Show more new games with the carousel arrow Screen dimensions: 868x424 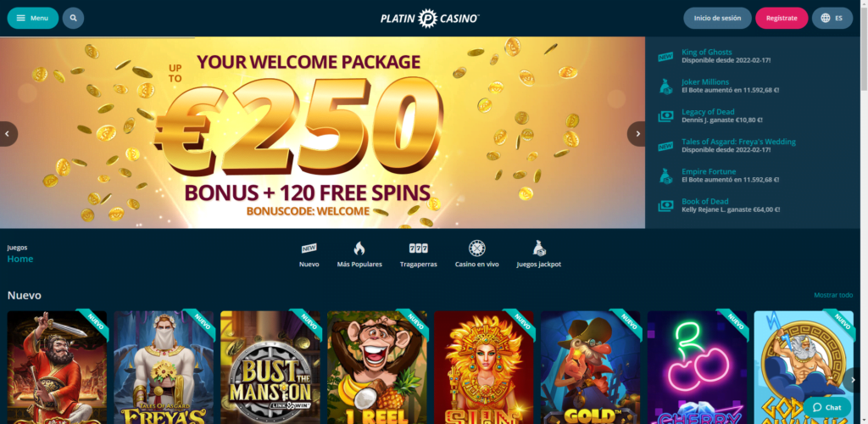tap(853, 380)
